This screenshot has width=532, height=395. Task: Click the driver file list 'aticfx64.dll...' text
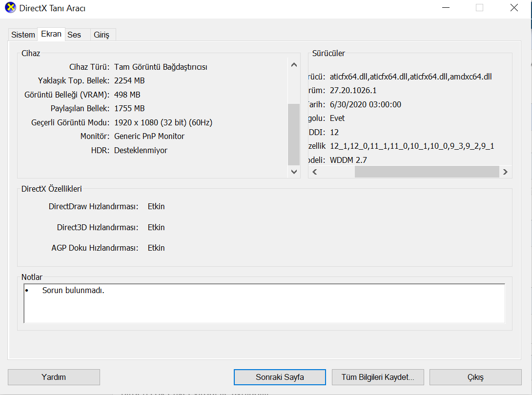(411, 77)
